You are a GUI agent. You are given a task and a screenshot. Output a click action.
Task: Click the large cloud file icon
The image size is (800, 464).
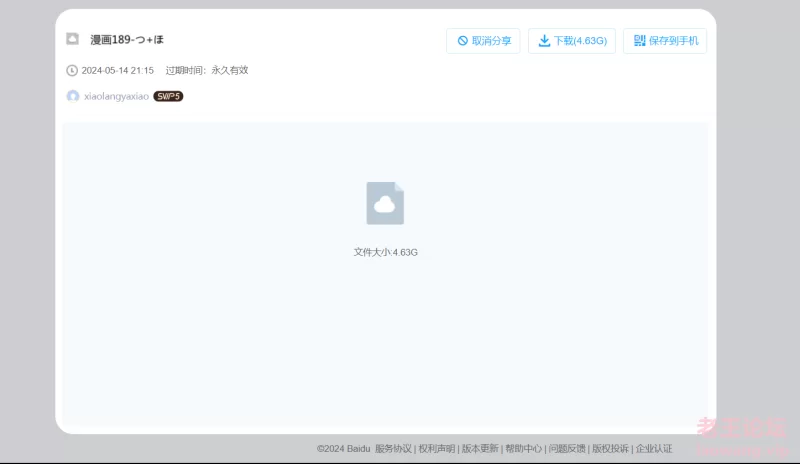coord(385,203)
